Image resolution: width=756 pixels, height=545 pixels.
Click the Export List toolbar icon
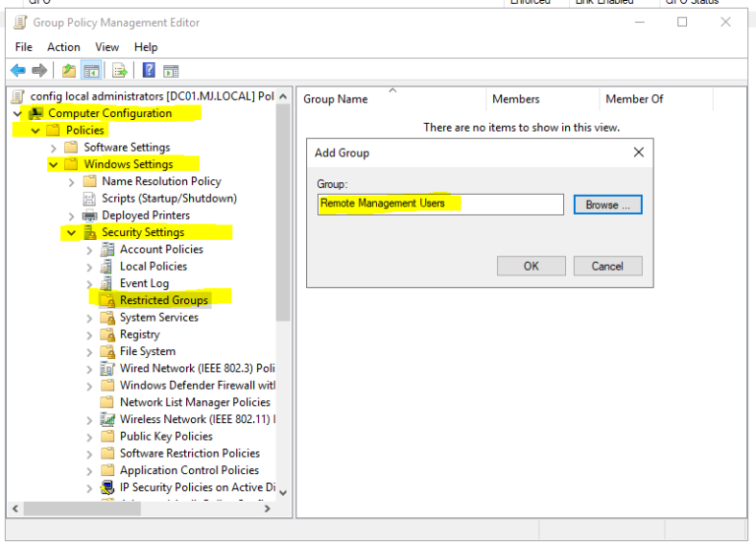[x=119, y=70]
